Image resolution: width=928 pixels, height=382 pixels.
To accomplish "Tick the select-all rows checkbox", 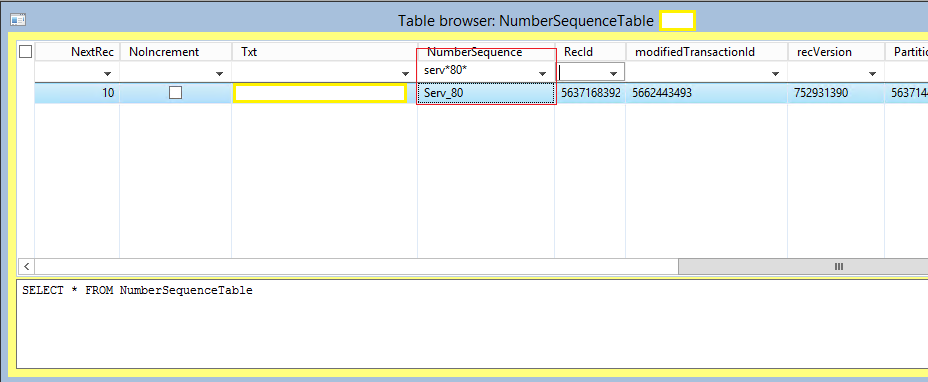I will 25,52.
